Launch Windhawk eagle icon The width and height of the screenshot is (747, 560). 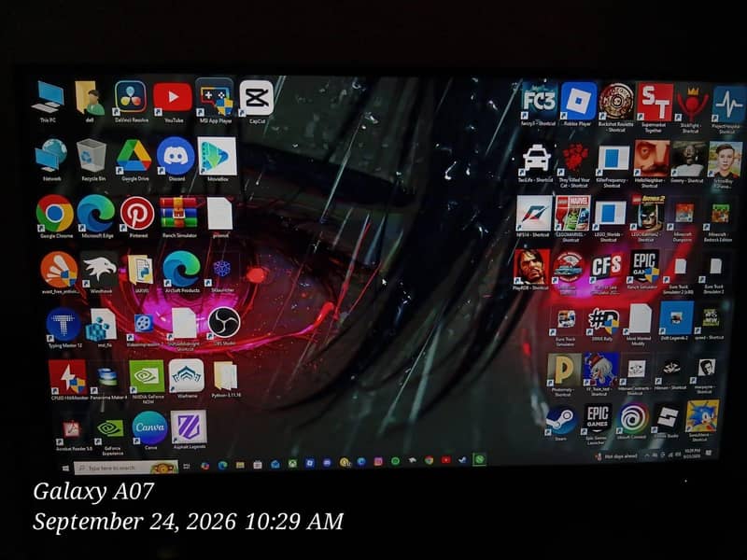pyautogui.click(x=100, y=270)
